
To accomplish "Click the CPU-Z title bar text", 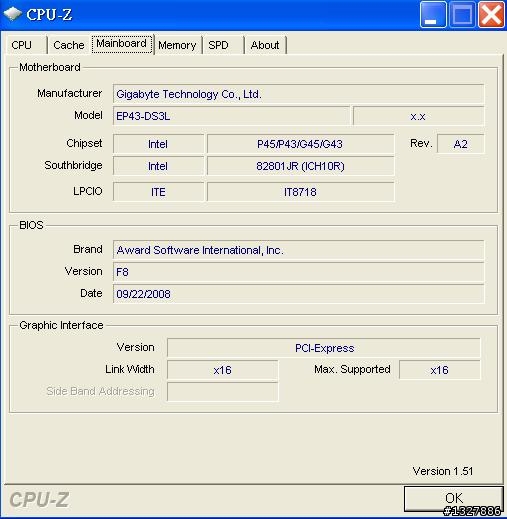I will coord(49,15).
